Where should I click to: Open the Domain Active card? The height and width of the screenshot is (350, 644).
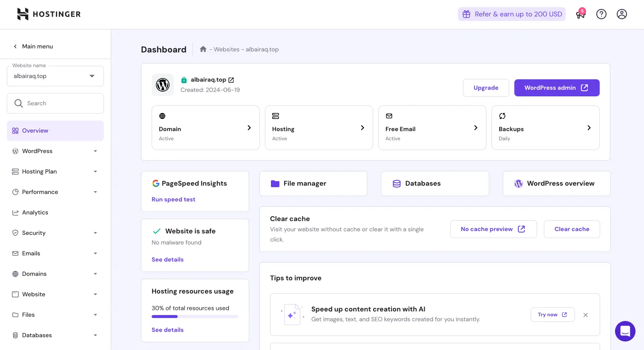click(x=206, y=127)
